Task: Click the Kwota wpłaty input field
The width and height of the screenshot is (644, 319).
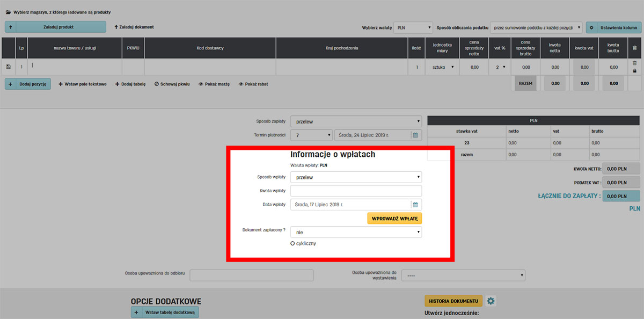Action: 356,191
